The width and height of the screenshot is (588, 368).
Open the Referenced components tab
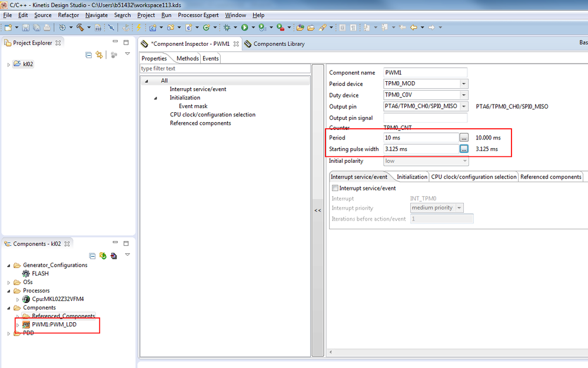tap(550, 177)
